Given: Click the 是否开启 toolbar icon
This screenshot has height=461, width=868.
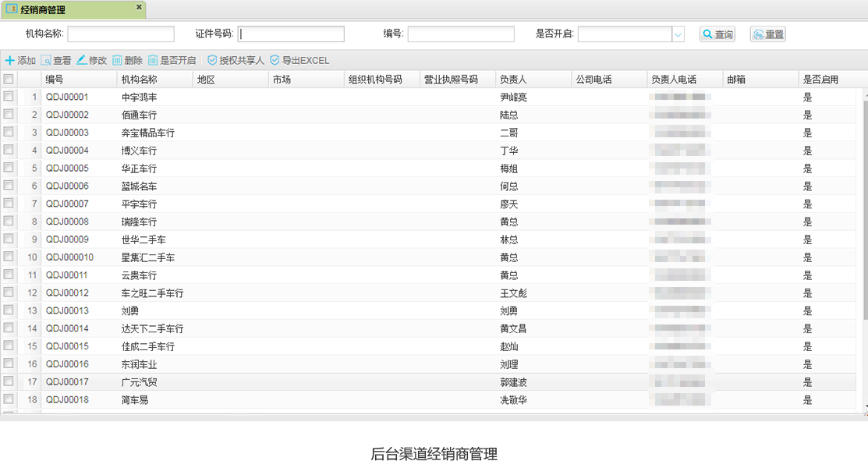Looking at the screenshot, I should pyautogui.click(x=153, y=60).
